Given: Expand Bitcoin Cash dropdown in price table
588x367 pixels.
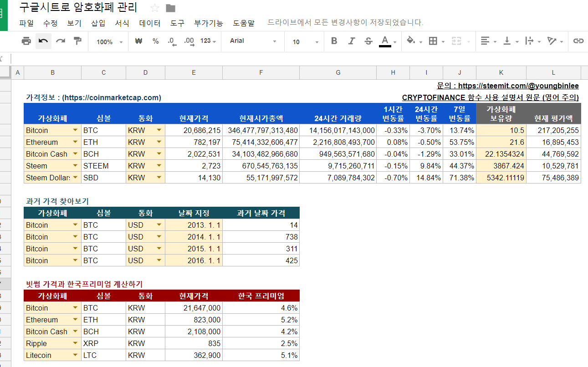Looking at the screenshot, I should click(x=75, y=154).
